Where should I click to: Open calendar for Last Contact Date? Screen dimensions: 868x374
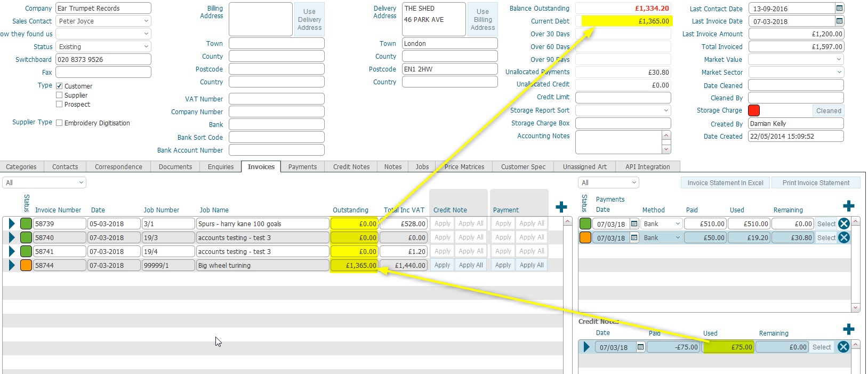click(x=839, y=9)
